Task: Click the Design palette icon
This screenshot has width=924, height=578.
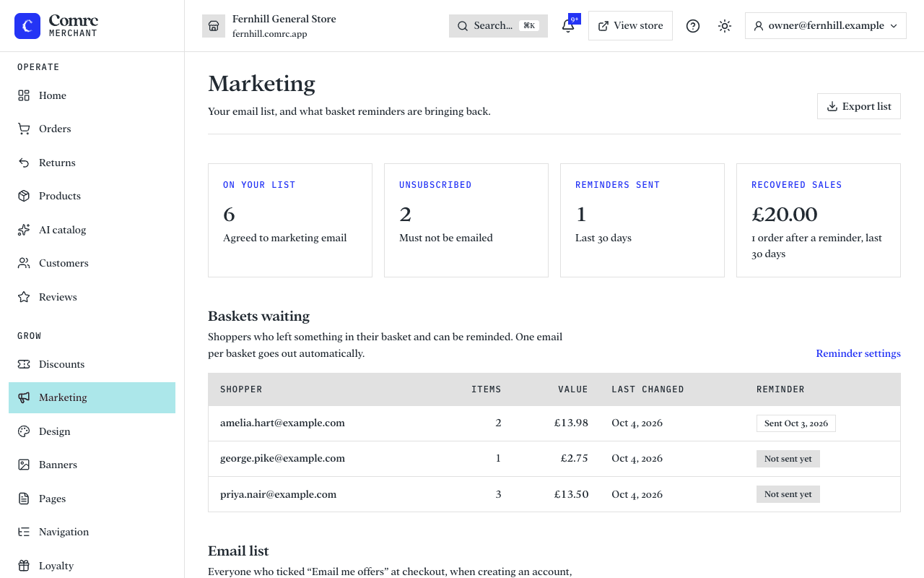Action: (24, 431)
